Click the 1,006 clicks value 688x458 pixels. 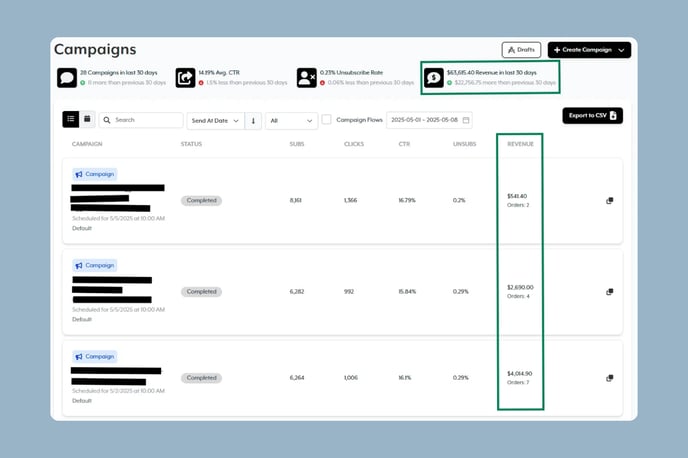[351, 377]
